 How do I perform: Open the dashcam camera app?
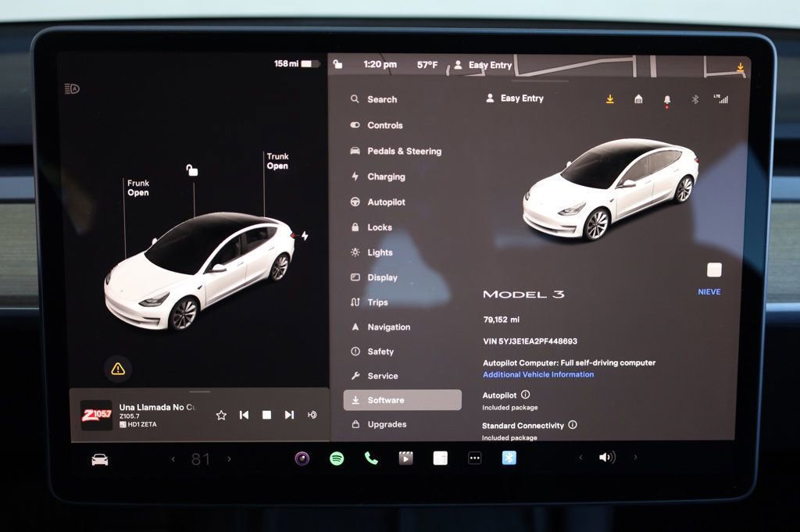(x=302, y=459)
